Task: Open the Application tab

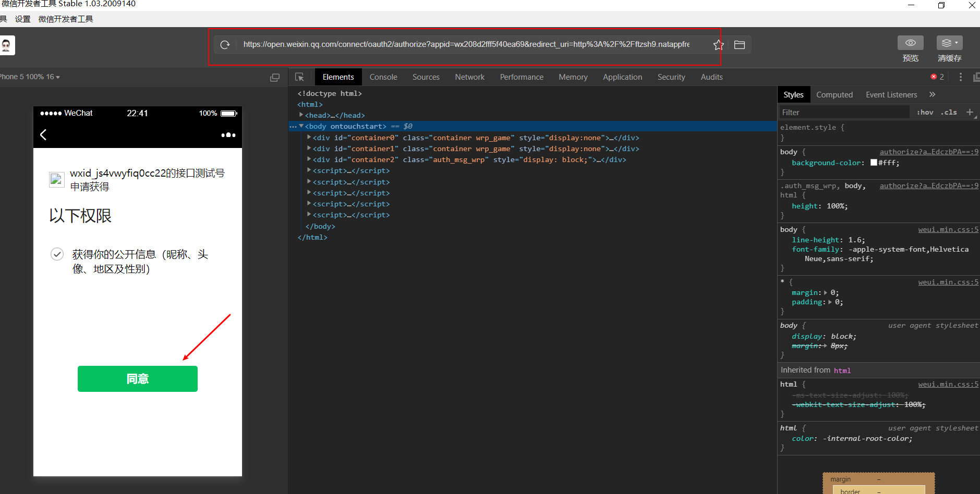Action: point(623,77)
